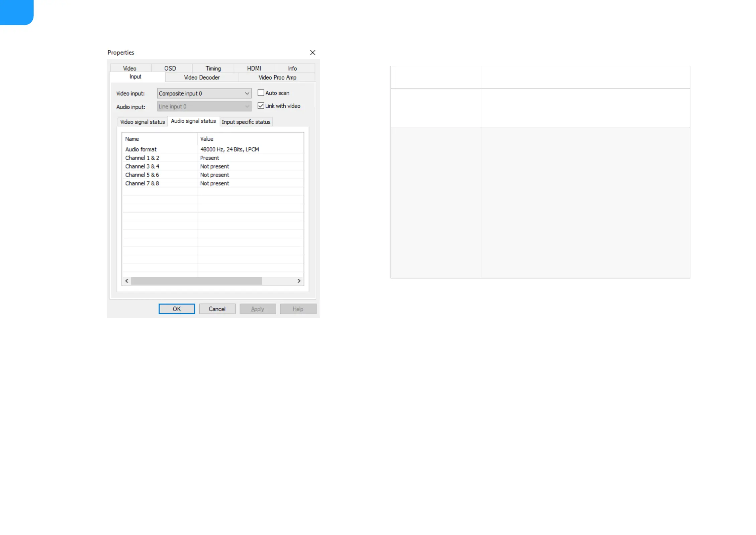Switch to the Video tab

pyautogui.click(x=130, y=68)
